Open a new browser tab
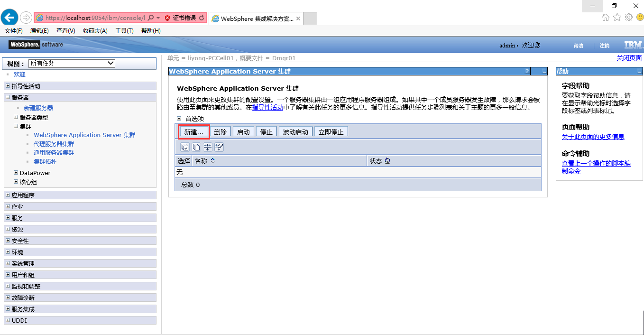The height and width of the screenshot is (335, 644). pos(310,18)
